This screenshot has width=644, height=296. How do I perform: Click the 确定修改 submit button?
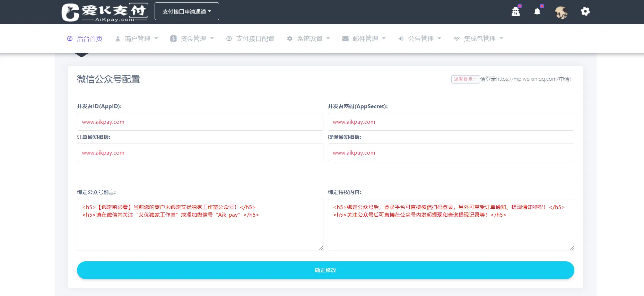click(325, 270)
